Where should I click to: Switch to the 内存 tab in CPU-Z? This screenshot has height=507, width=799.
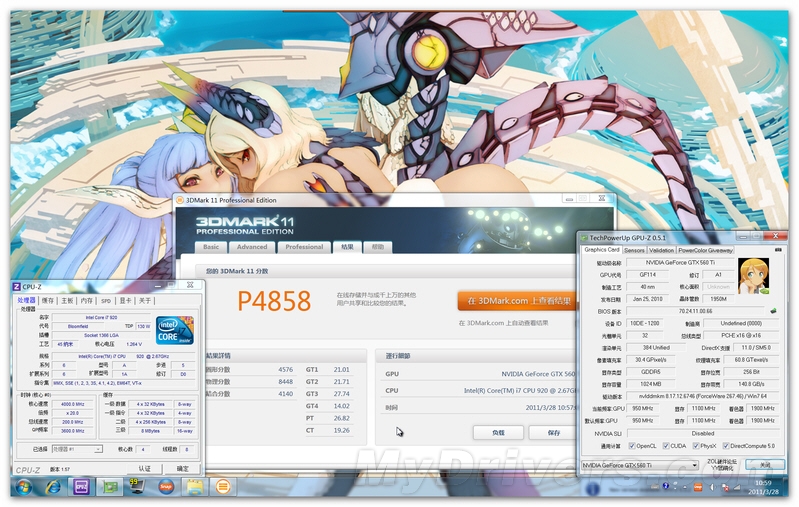coord(87,301)
